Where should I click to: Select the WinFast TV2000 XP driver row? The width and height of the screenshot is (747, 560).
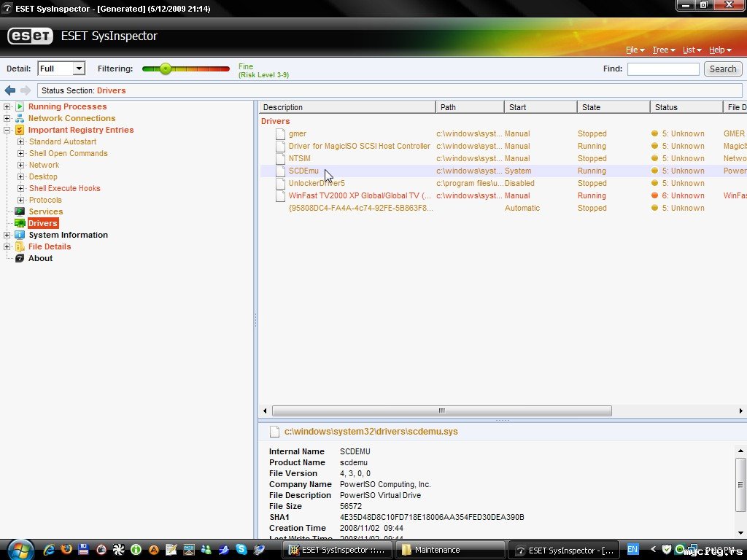pyautogui.click(x=359, y=195)
